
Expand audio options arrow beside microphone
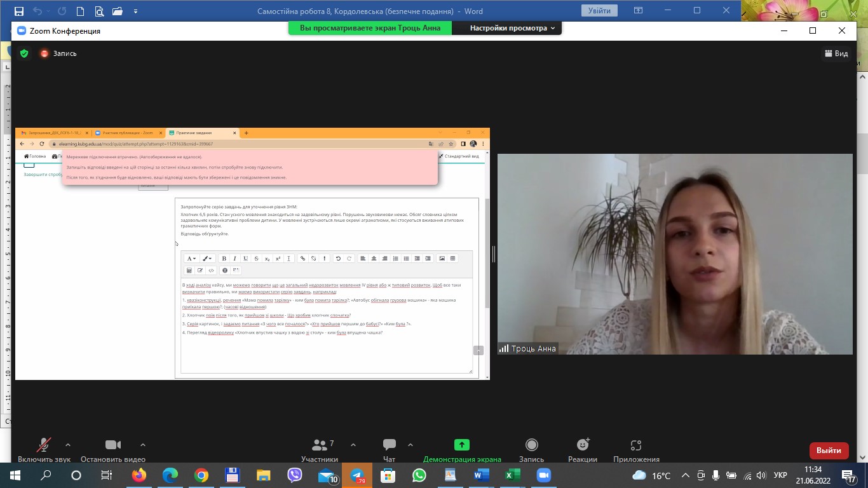[68, 445]
